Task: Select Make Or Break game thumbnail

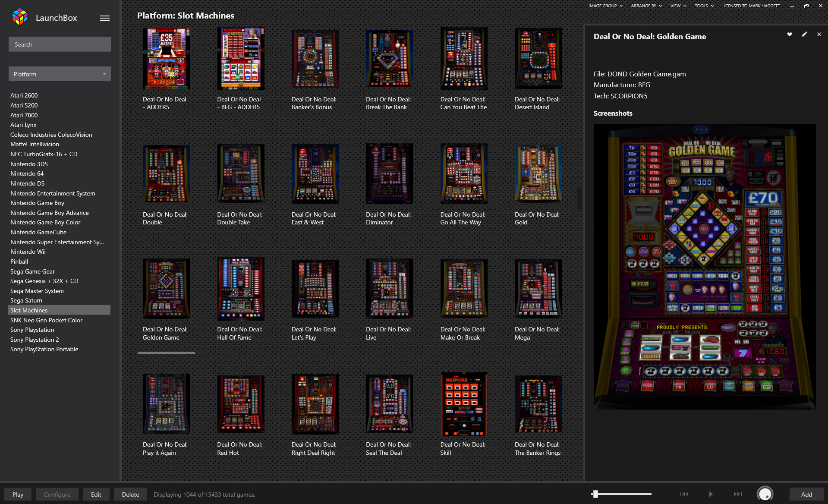Action: coord(464,289)
